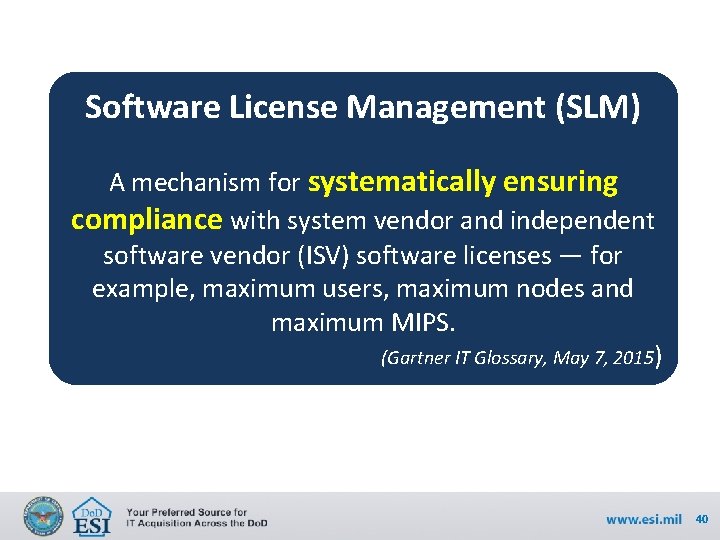This screenshot has height=540, width=720.
Task: Click the DoD ESI house logo
Action: [92, 517]
